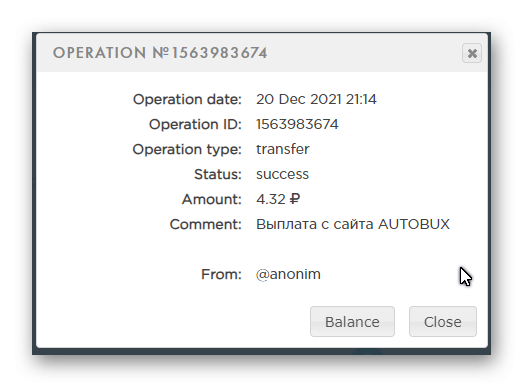The image size is (523, 387).
Task: Select the amount value 4.32
Action: coord(271,199)
